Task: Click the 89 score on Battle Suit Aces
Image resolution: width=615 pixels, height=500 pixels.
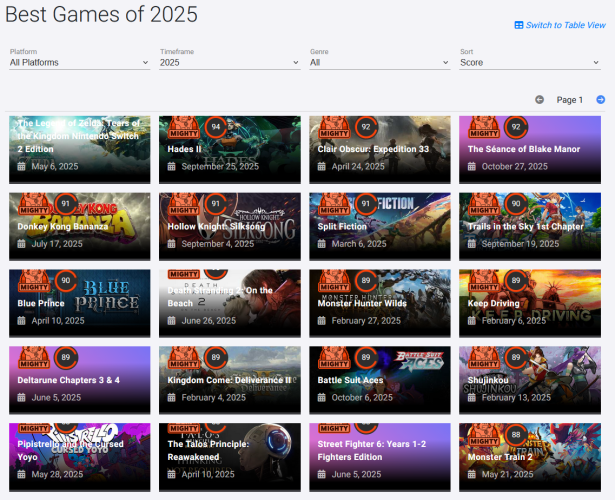Action: [x=366, y=357]
